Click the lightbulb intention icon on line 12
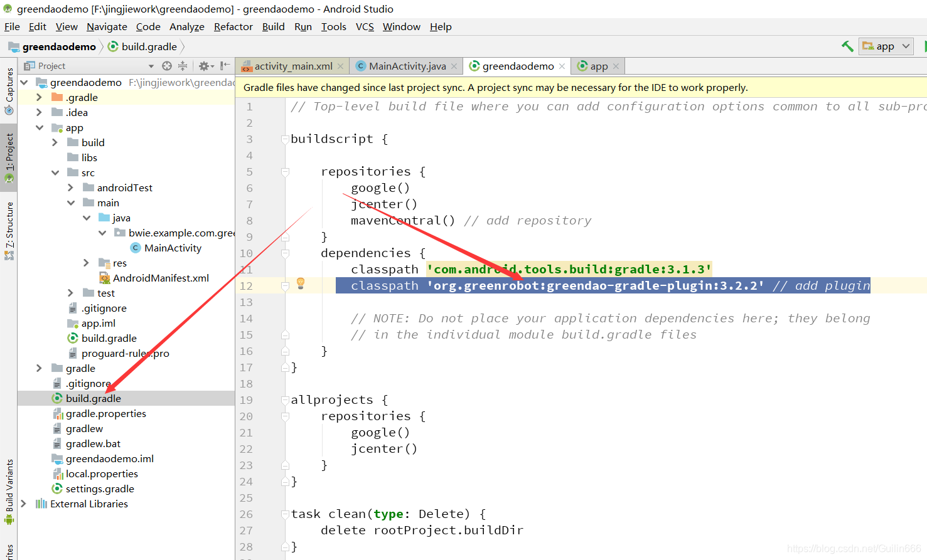This screenshot has height=560, width=927. (x=301, y=283)
